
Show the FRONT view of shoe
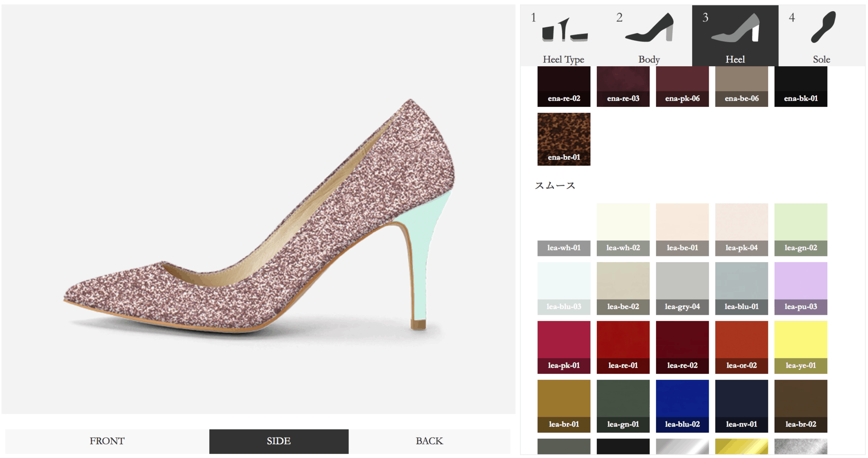(107, 441)
